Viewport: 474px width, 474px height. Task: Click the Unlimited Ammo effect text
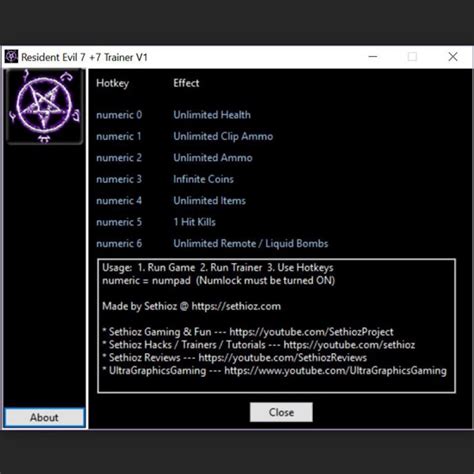(x=213, y=158)
